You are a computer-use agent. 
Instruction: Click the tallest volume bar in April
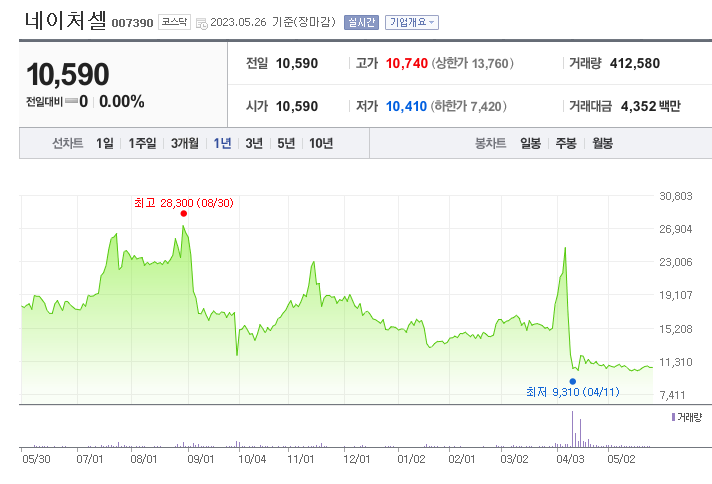[x=572, y=429]
